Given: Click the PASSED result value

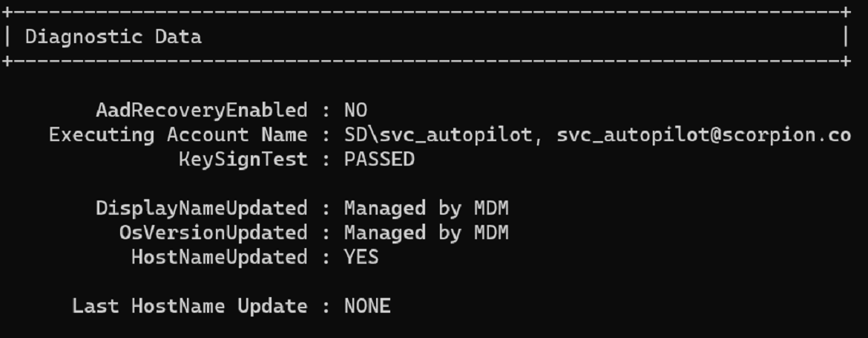Looking at the screenshot, I should pos(379,160).
